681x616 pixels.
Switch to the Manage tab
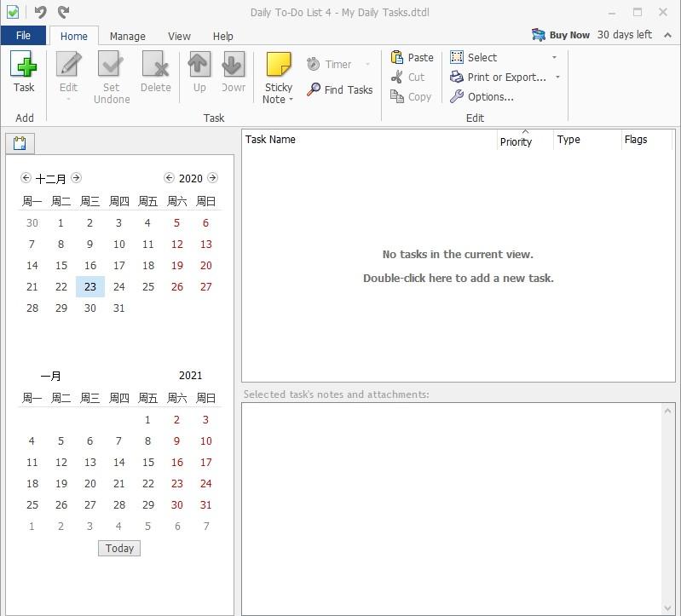pyautogui.click(x=127, y=36)
